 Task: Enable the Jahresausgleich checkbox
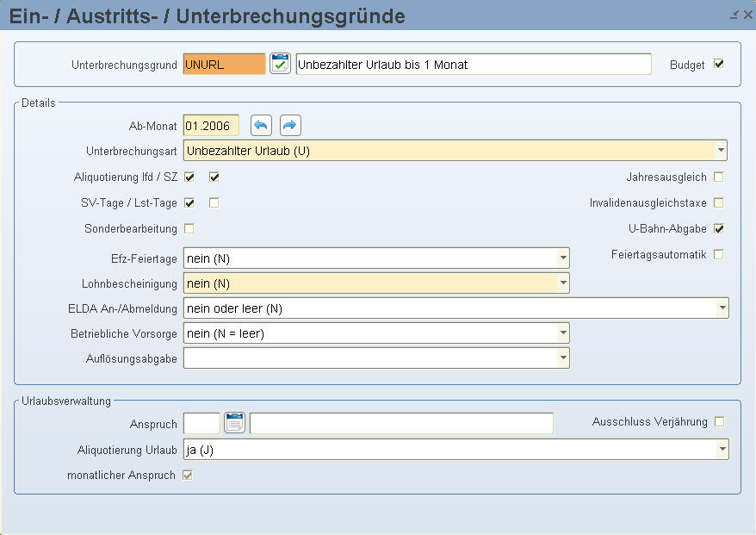pyautogui.click(x=719, y=177)
